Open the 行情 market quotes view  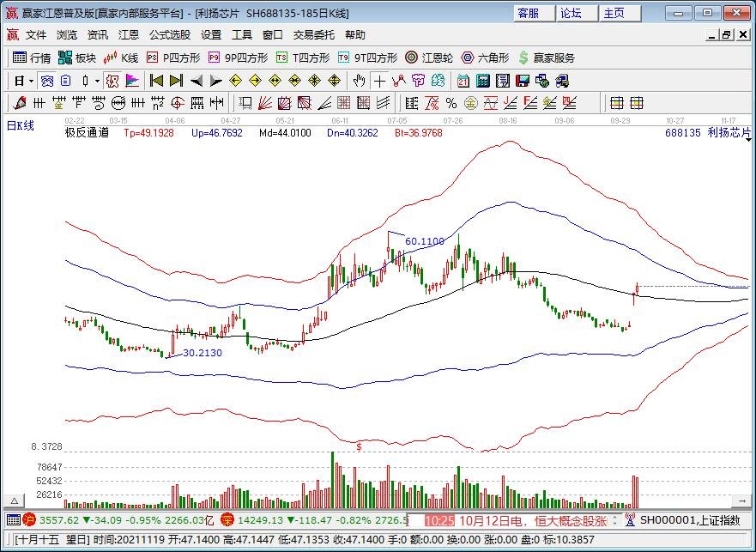point(32,58)
